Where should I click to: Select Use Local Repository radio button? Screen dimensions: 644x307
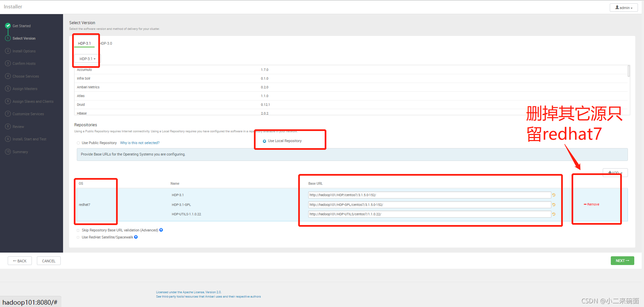(x=264, y=141)
